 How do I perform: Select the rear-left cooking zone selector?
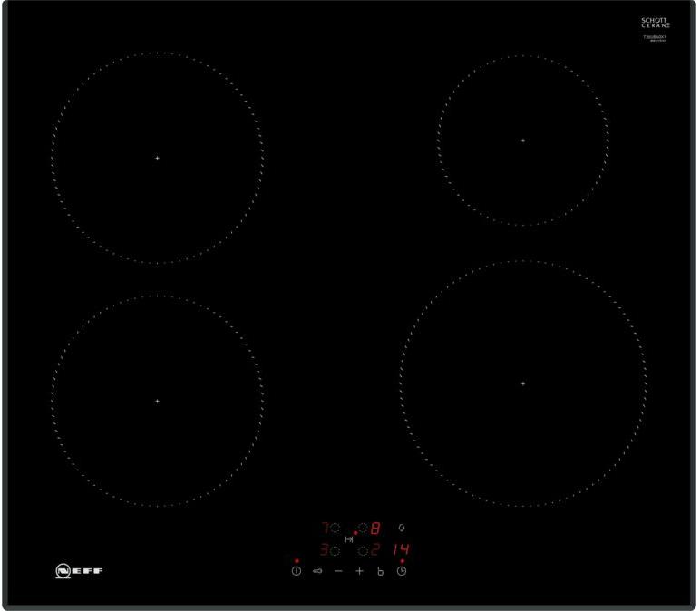click(335, 528)
